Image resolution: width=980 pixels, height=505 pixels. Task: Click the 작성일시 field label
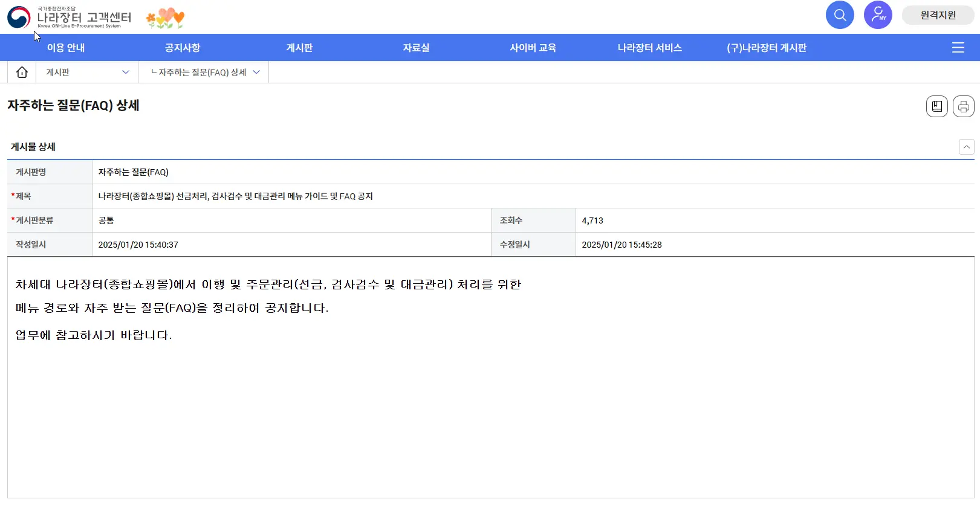point(31,245)
